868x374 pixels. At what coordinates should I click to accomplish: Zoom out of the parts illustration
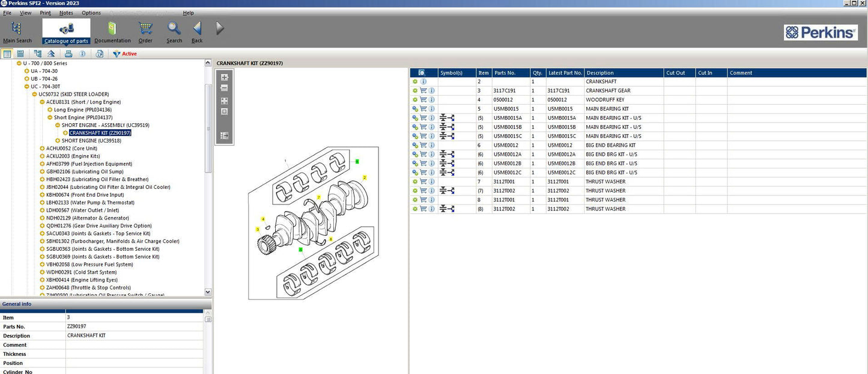pos(224,88)
